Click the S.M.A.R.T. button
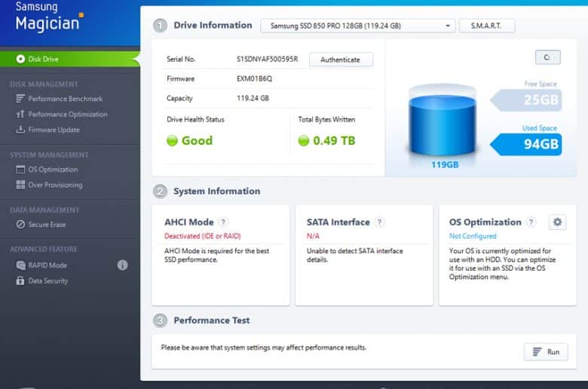 click(x=487, y=26)
